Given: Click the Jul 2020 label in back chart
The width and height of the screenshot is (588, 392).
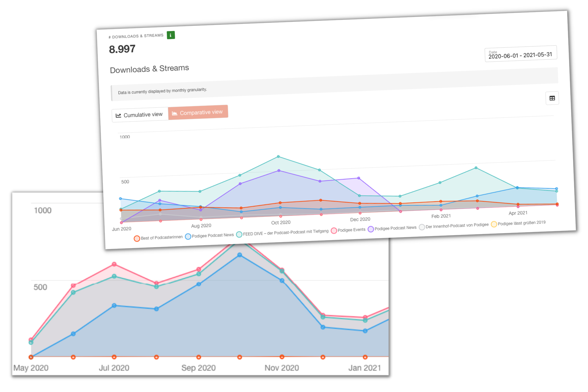Looking at the screenshot, I should pos(114,368).
